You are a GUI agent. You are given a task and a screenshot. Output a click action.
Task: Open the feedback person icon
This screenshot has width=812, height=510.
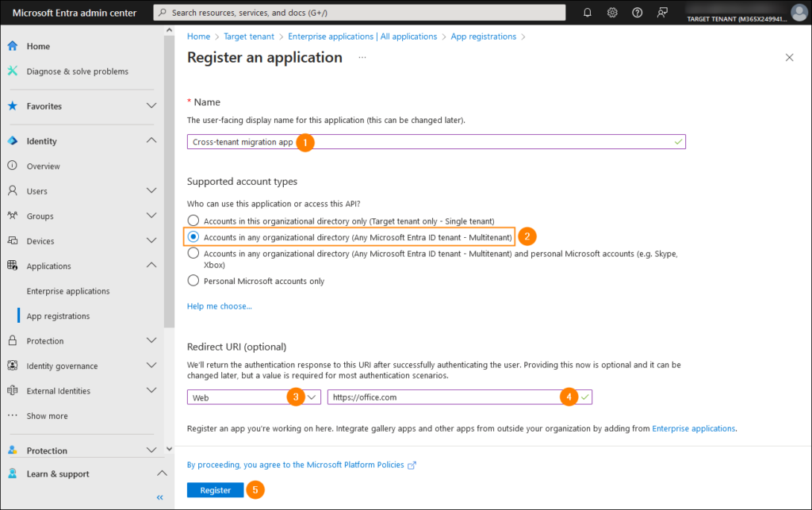coord(662,13)
